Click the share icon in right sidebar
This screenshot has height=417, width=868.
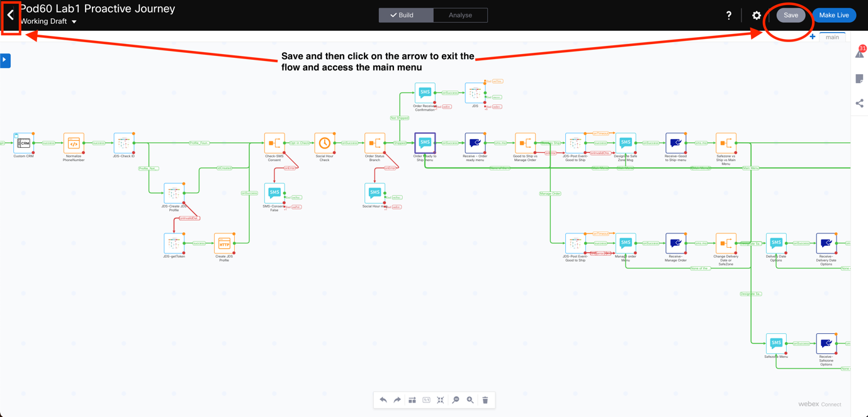[860, 103]
